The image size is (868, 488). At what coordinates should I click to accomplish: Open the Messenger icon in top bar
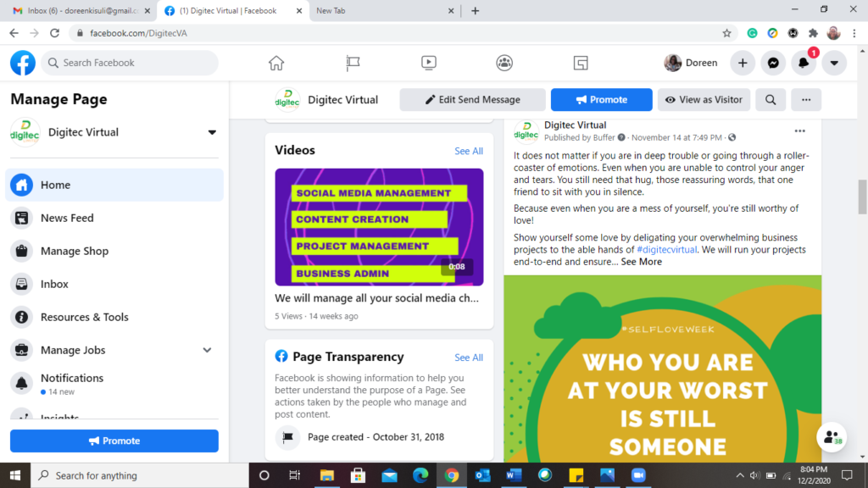coord(773,63)
